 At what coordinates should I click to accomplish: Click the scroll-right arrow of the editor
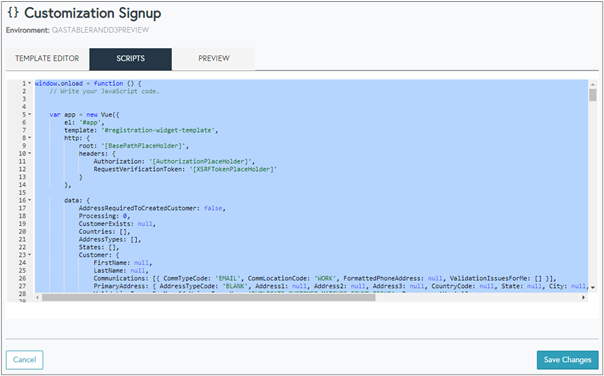point(583,297)
